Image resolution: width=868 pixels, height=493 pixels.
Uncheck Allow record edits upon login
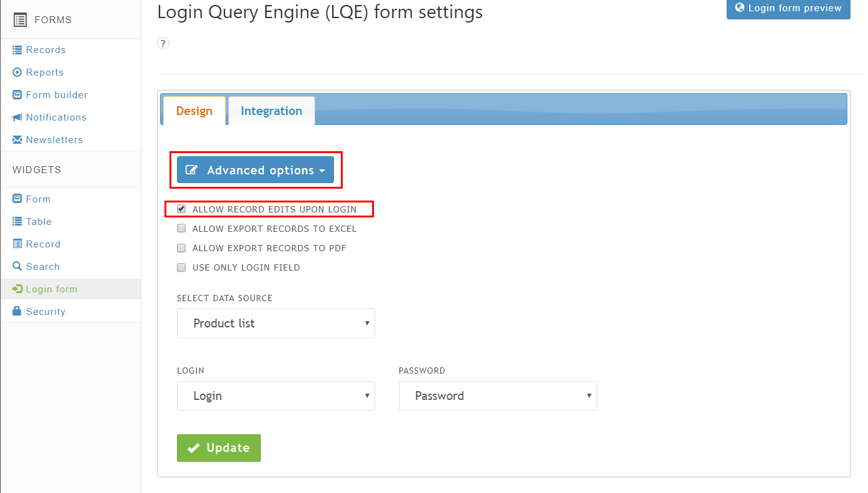(x=181, y=209)
